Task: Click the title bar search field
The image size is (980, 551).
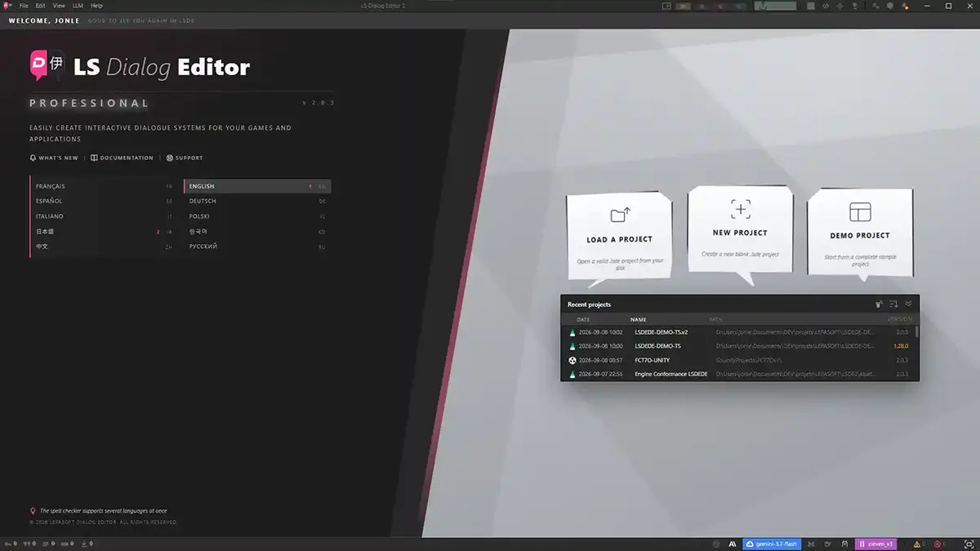Action: pyautogui.click(x=775, y=6)
